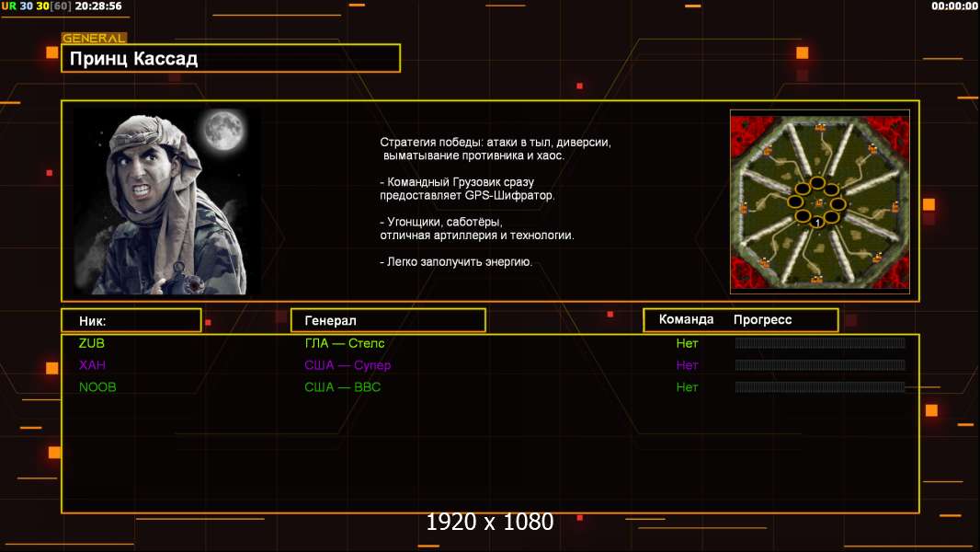Click the leftmost base icon on the minimap

point(743,209)
